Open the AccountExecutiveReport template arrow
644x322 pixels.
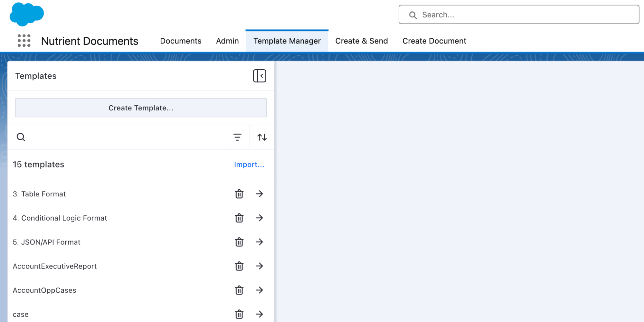tap(260, 266)
